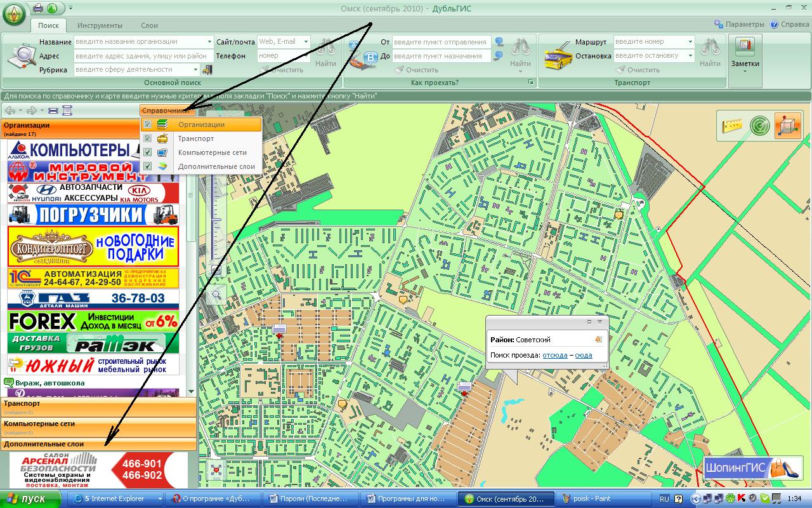Click the magnifier zoom button on the map
The image size is (812, 508).
[x=217, y=293]
